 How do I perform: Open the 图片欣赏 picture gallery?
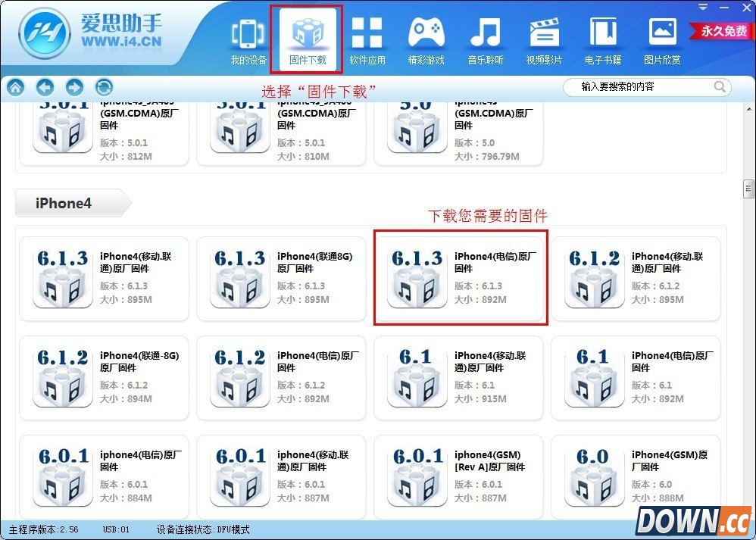tap(661, 38)
